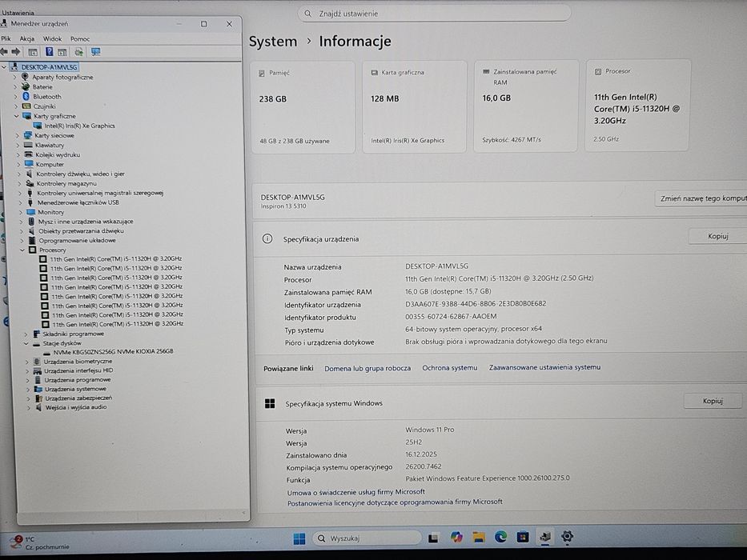Click the Czujniki category icon
Viewport: 747px width, 560px height.
[27, 106]
